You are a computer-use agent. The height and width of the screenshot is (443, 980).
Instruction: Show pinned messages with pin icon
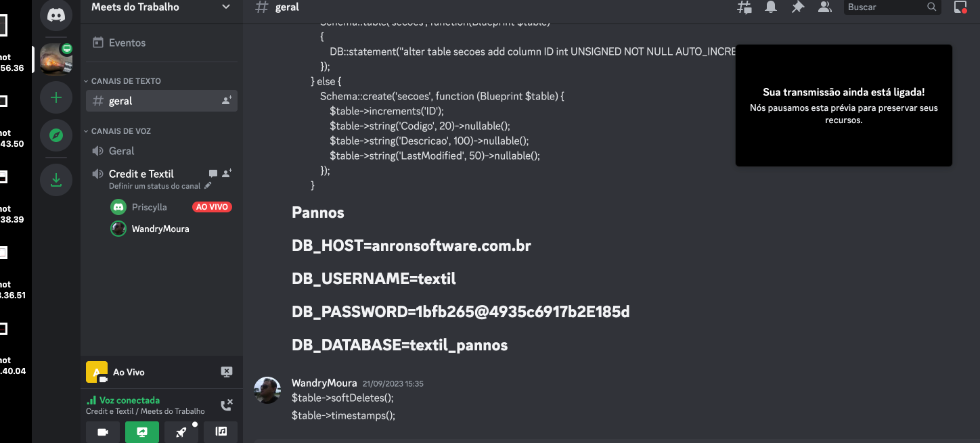(798, 7)
